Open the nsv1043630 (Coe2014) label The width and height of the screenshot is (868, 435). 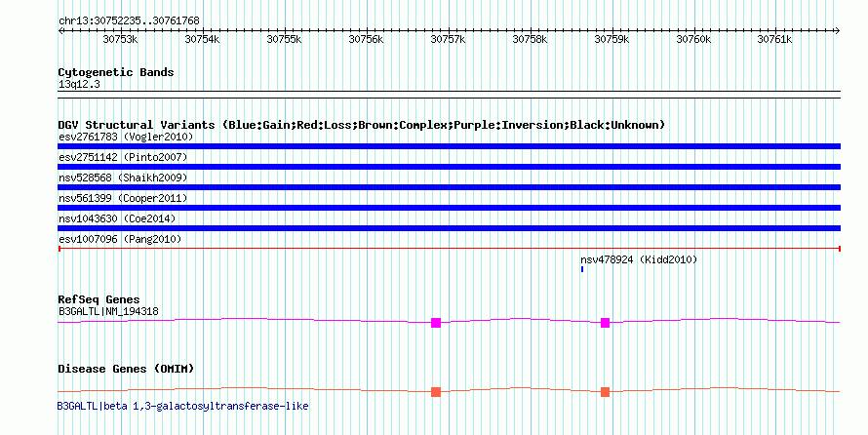click(117, 218)
